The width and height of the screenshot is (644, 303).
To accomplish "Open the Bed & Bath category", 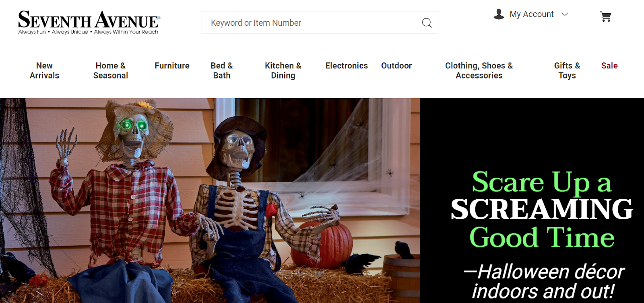I will [222, 70].
